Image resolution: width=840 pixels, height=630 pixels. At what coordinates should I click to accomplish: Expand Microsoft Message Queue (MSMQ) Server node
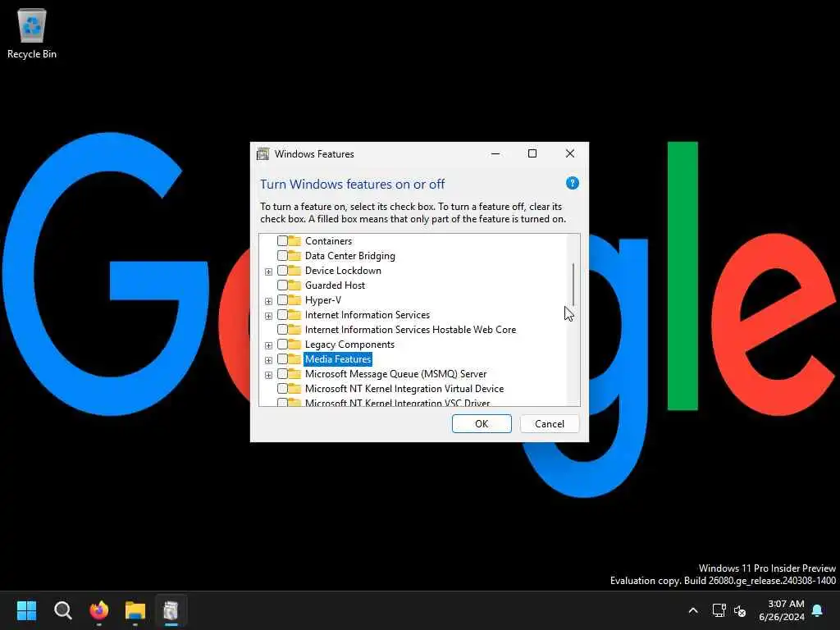pyautogui.click(x=268, y=374)
